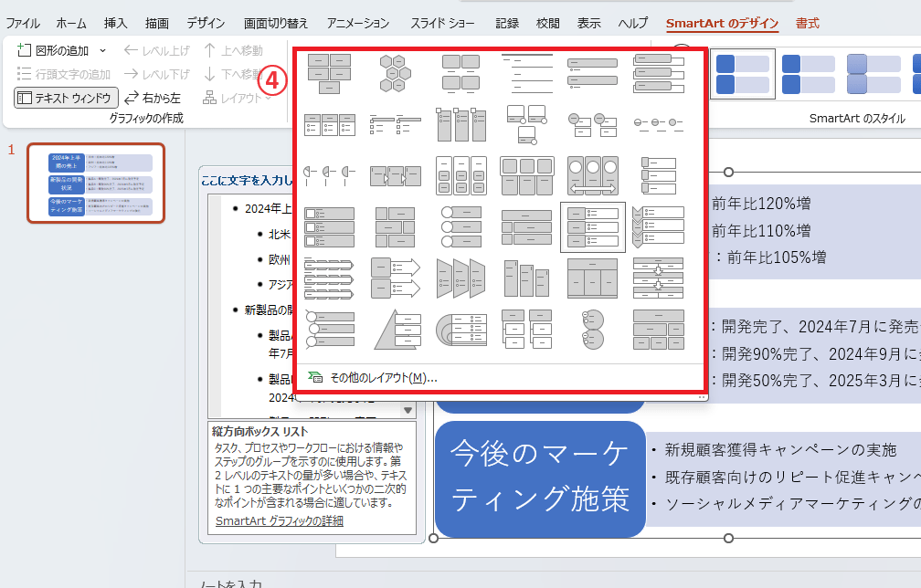This screenshot has width=921, height=588.
Task: Select the Vertical Arrow List layout
Action: point(396,278)
